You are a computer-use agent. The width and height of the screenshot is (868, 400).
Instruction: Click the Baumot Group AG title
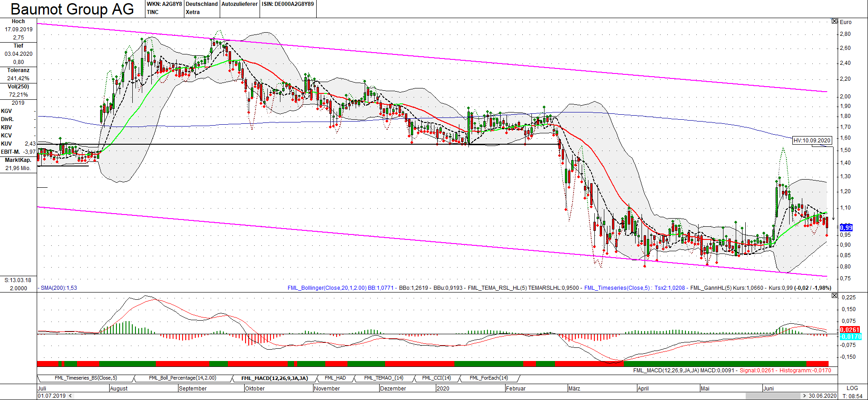click(72, 9)
